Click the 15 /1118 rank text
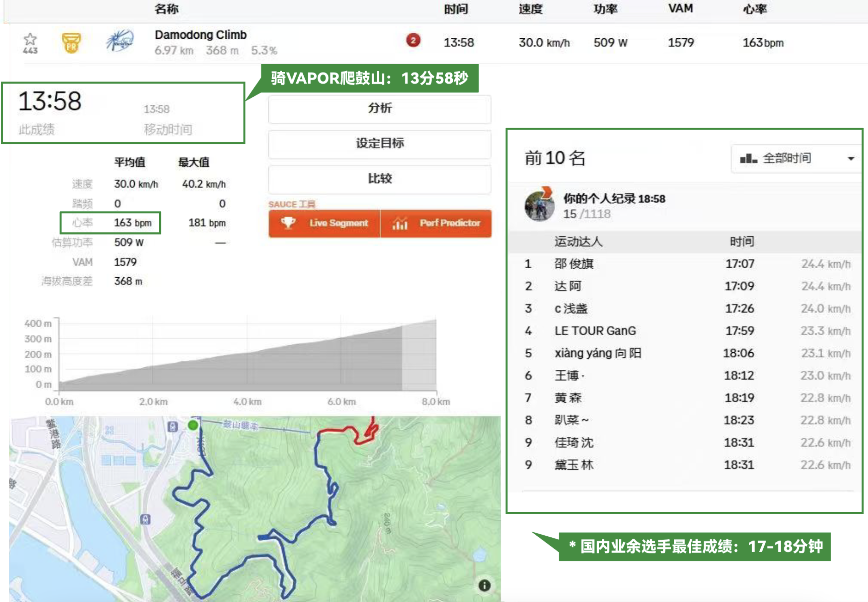 coord(587,214)
